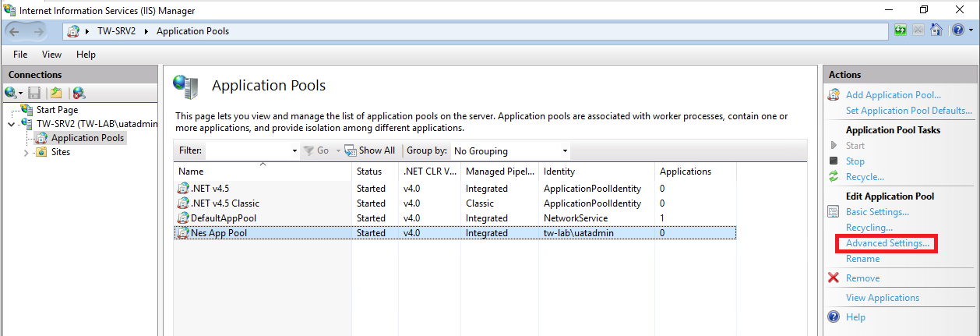Open Advanced Settings for the pool
Viewport: 980px width, 336px height.
click(x=887, y=243)
